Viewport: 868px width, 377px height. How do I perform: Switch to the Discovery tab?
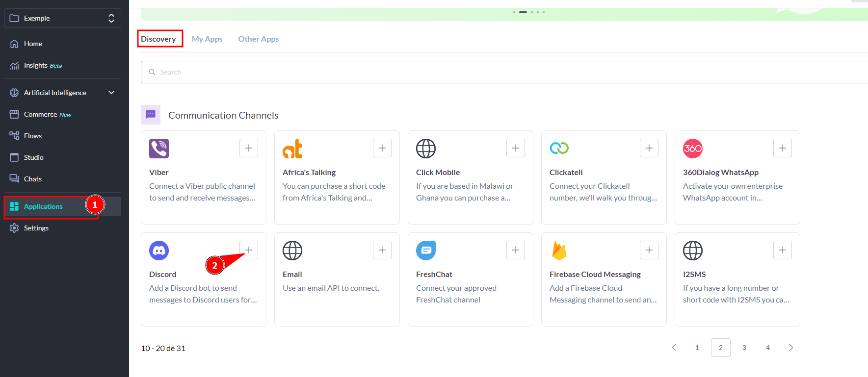click(x=158, y=39)
